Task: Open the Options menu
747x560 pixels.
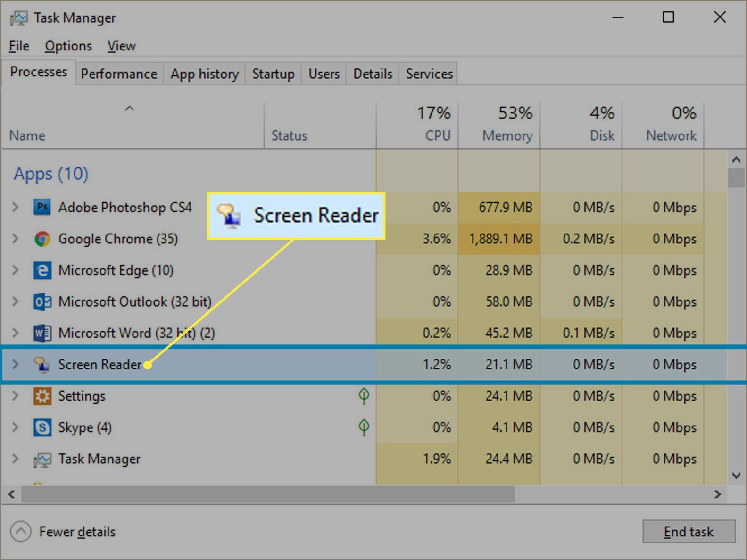Action: pyautogui.click(x=68, y=46)
